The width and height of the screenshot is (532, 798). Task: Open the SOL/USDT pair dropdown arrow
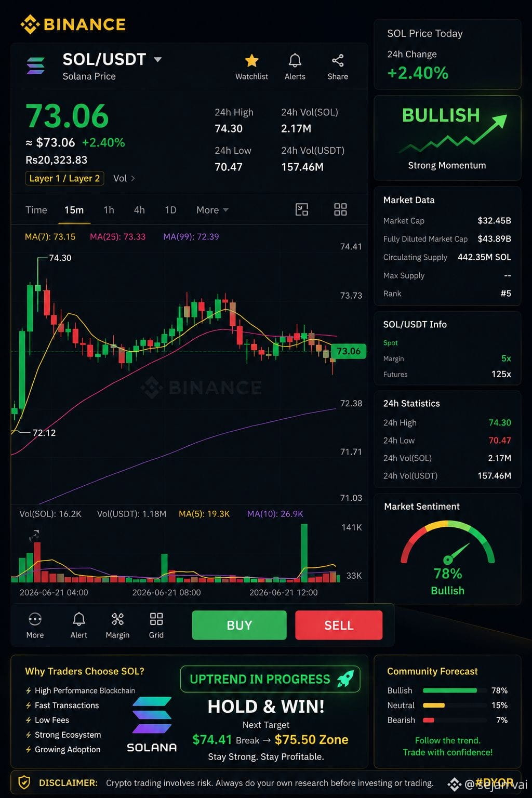click(157, 60)
